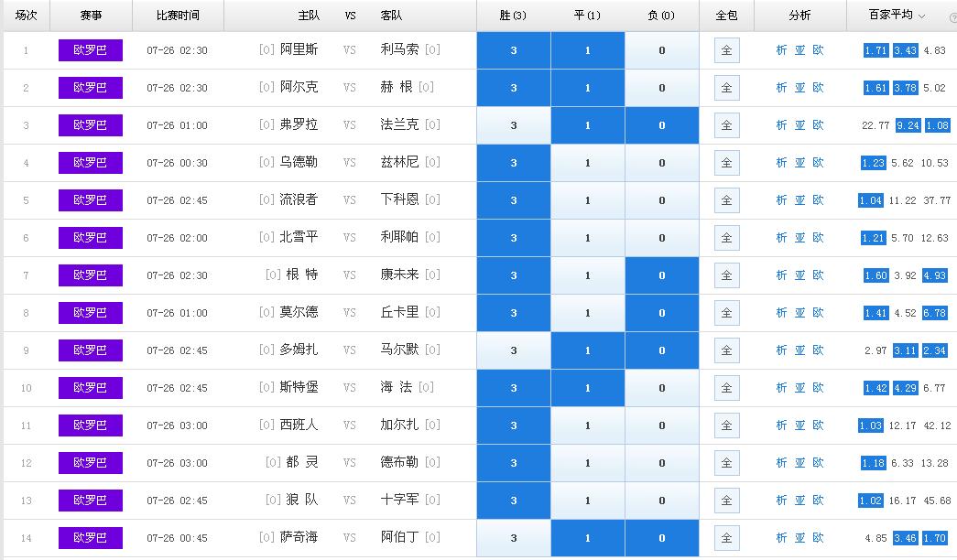
Task: Open 亚 link for 北雪平 match
Action: click(799, 238)
